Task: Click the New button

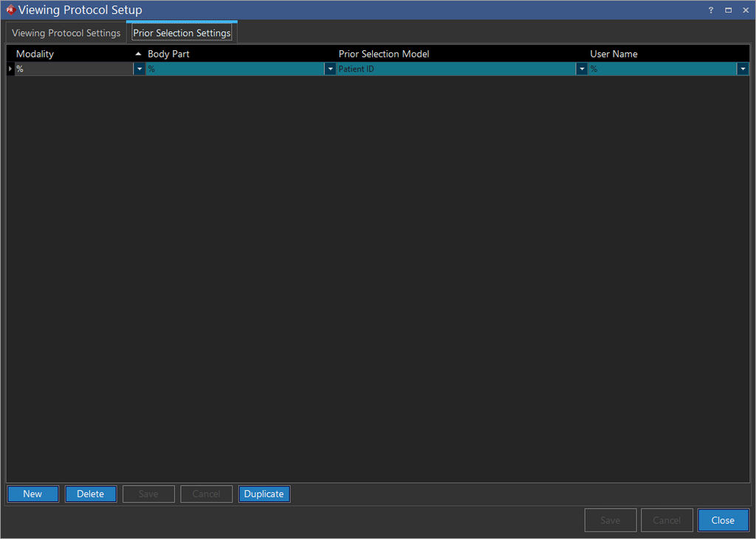Action: click(x=32, y=494)
